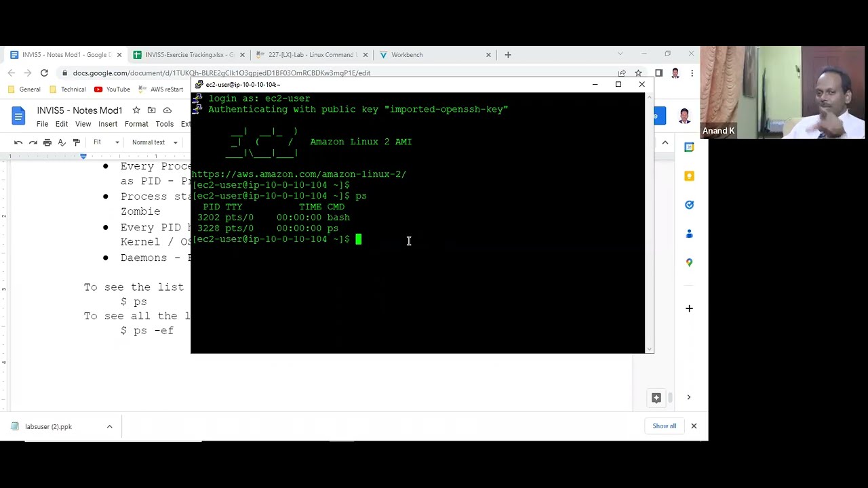
Task: Click the indent marker on the ruler
Action: tap(83, 157)
